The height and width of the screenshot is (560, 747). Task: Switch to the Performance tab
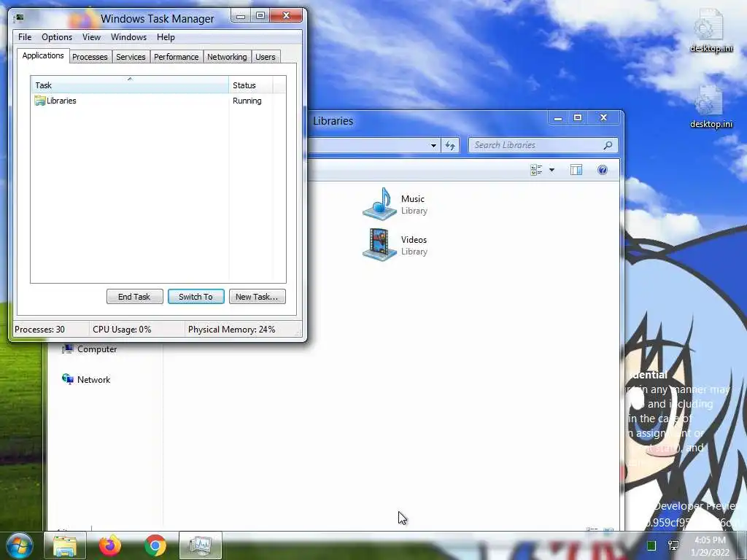point(177,57)
